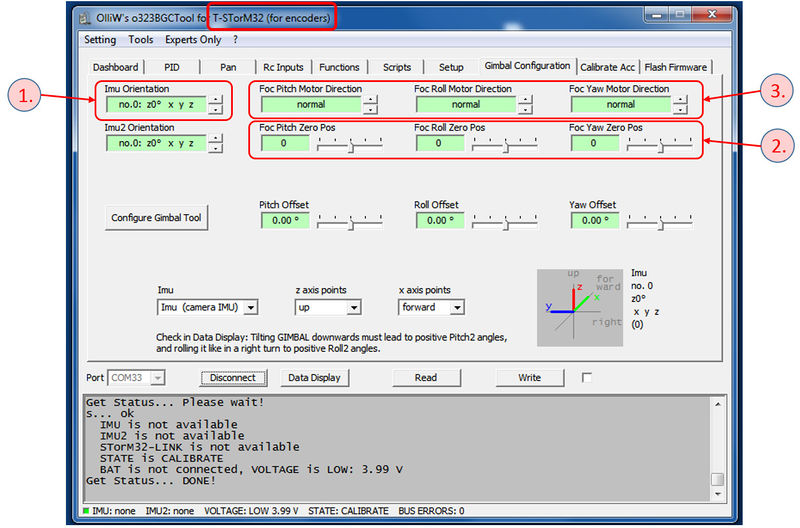Click the Configure Gimbal Tool button
Viewport: 800px width, 528px height.
click(156, 218)
